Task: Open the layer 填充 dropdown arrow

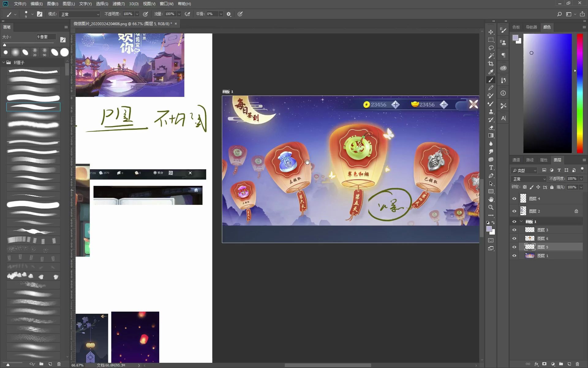Action: pyautogui.click(x=581, y=187)
